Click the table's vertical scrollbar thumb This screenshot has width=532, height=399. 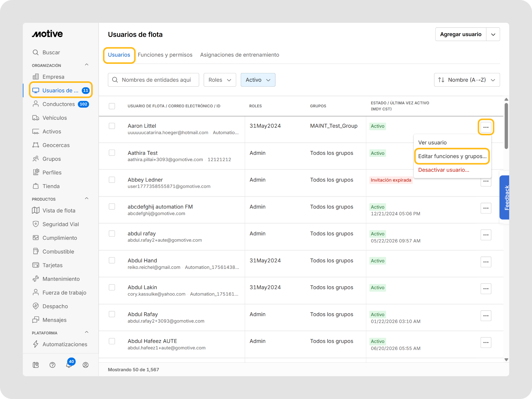click(x=506, y=126)
